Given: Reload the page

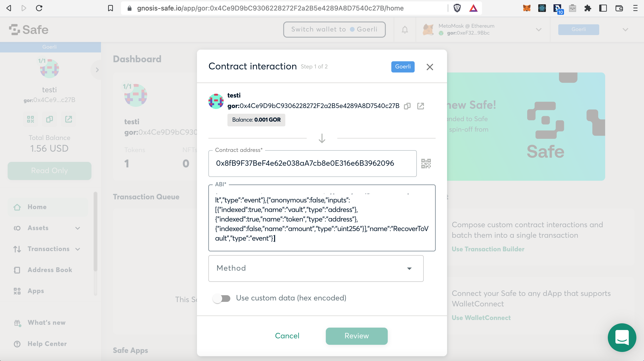Looking at the screenshot, I should tap(39, 8).
